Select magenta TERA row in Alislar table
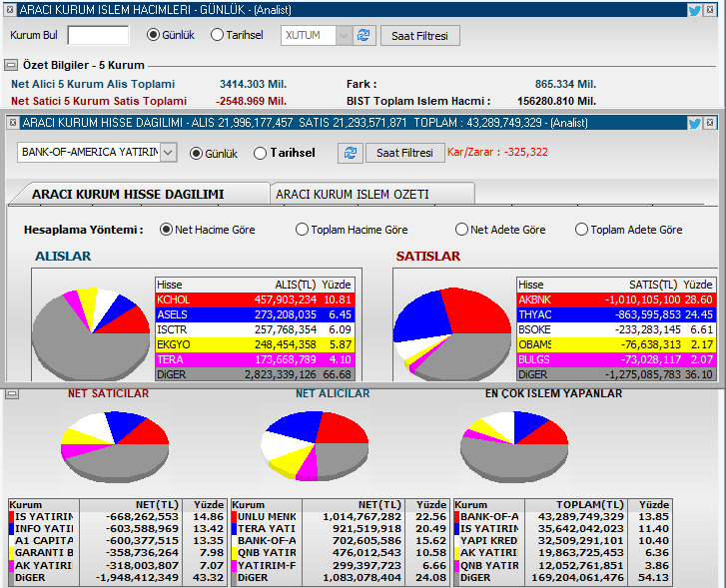Viewport: 726px width, 588px height. click(x=255, y=359)
